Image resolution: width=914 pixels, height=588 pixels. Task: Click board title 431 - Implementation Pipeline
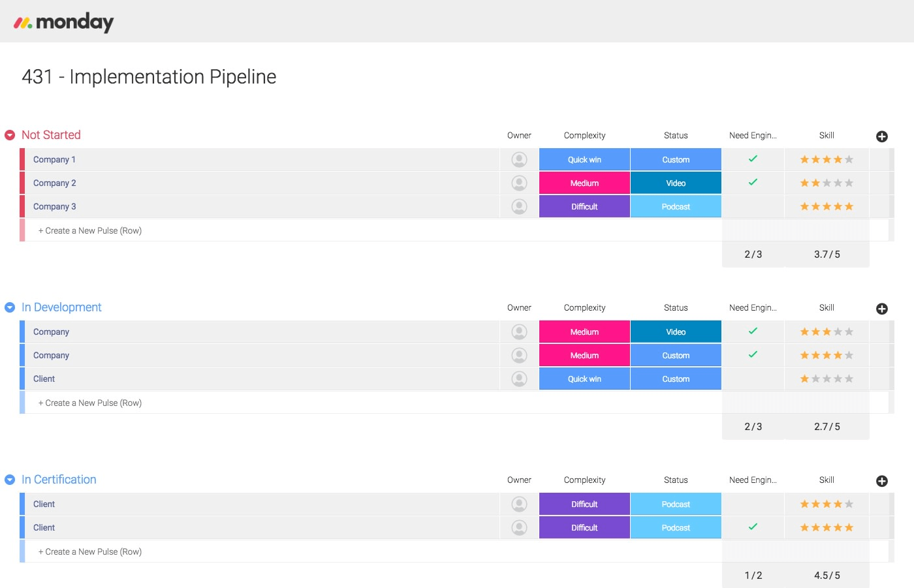149,77
